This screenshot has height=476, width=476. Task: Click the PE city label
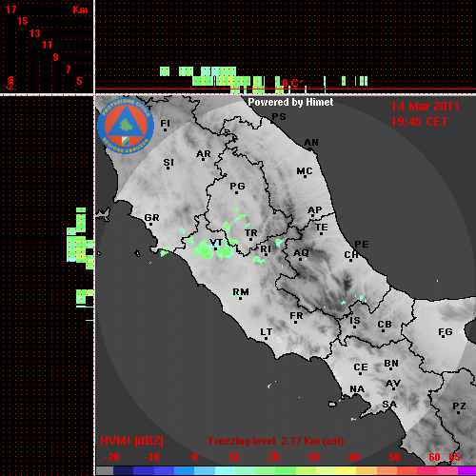point(362,244)
